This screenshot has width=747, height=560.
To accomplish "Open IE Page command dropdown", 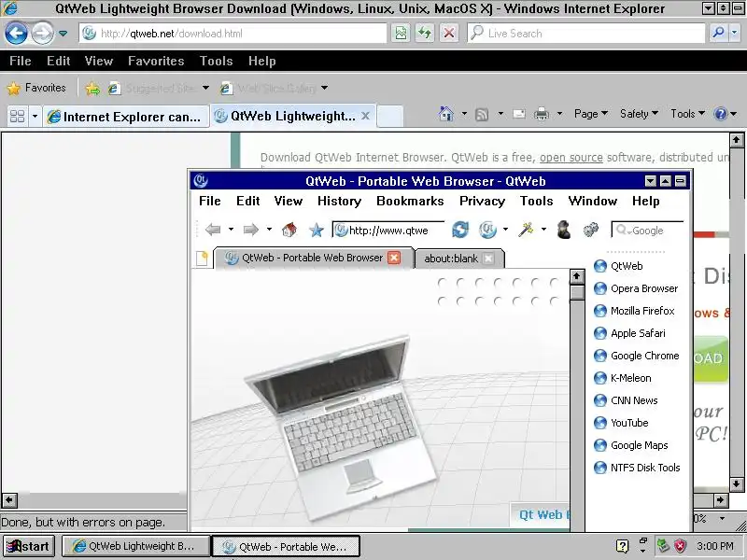I will click(x=591, y=114).
